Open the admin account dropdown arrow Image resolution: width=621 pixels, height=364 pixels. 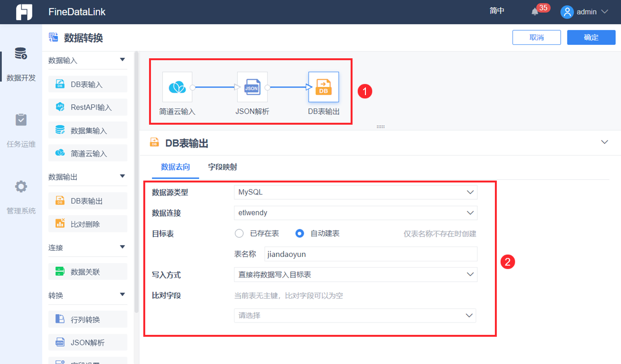click(604, 12)
